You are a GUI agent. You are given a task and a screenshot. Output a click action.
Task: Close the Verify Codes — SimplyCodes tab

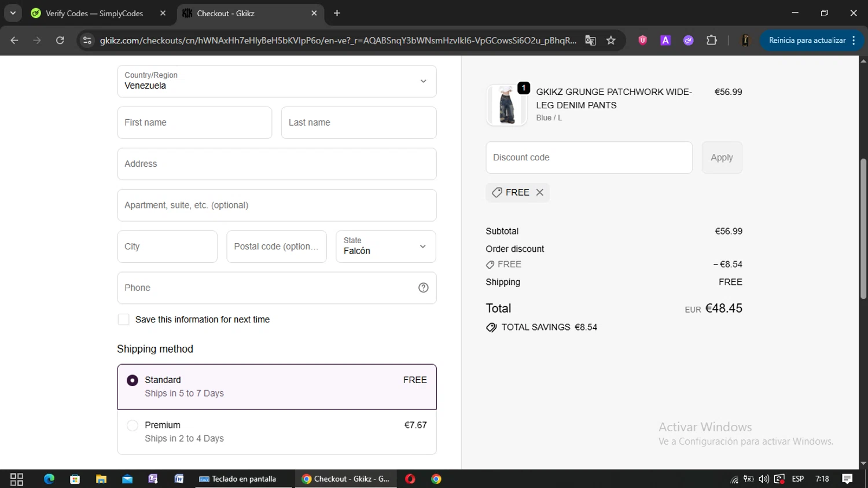[163, 13]
